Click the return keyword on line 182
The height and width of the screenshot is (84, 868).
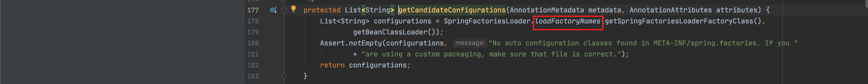332,65
